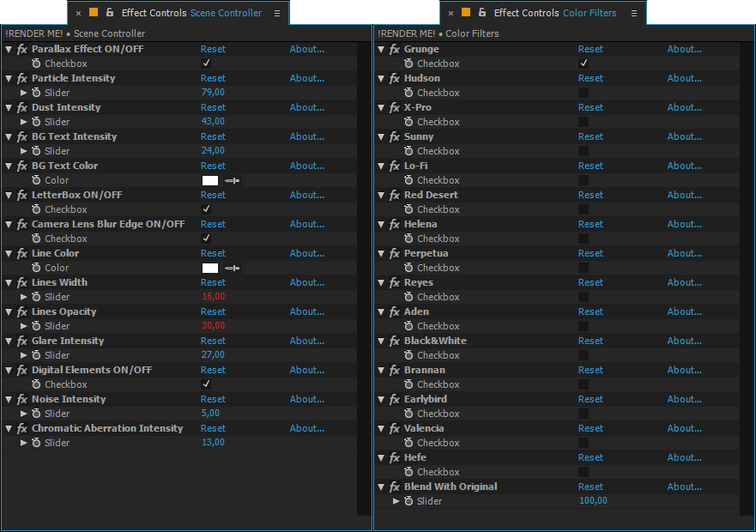Open About for the Earlybird effect
This screenshot has width=756, height=532.
684,399
